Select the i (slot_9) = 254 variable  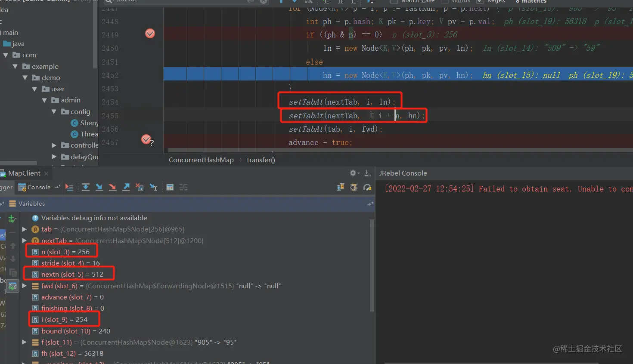(x=64, y=319)
